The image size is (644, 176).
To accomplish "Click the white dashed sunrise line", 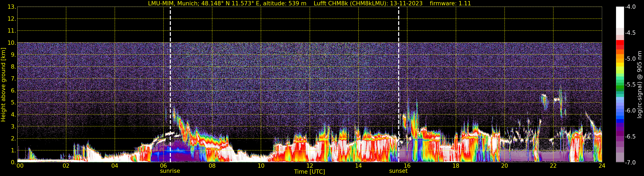I will pos(170,85).
